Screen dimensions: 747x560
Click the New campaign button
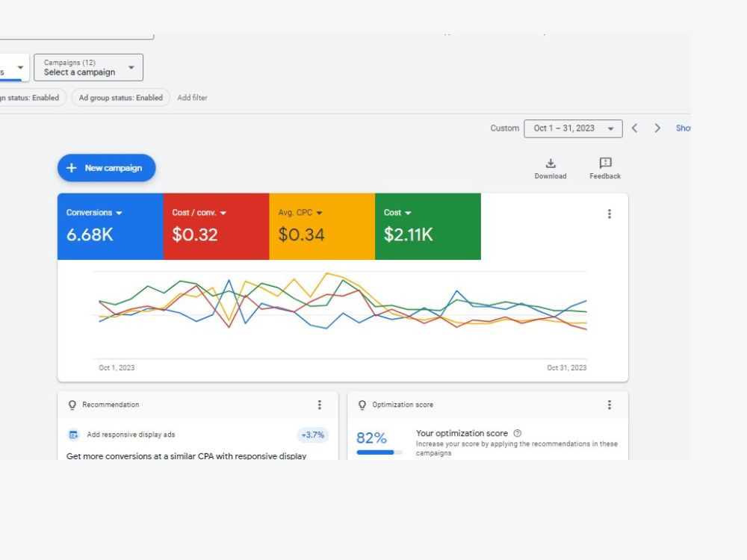click(x=106, y=167)
